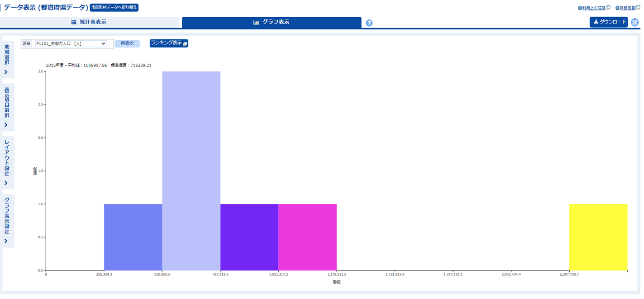Click the x-axis label 1,787,130.1

[453, 275]
